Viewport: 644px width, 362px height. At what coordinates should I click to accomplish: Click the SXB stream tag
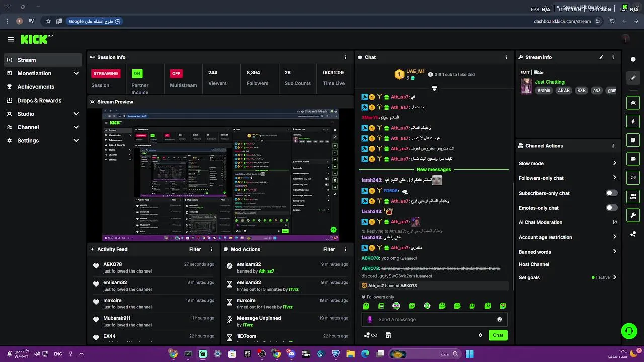click(581, 90)
